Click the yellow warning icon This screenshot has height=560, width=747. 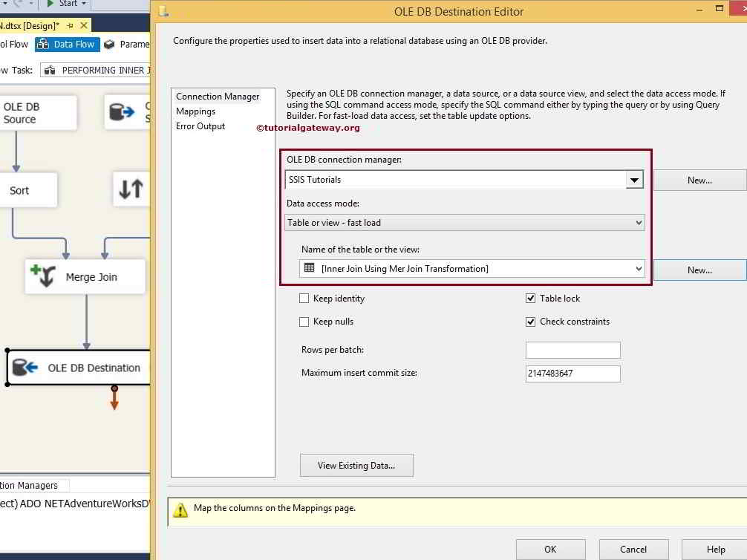[x=180, y=509]
